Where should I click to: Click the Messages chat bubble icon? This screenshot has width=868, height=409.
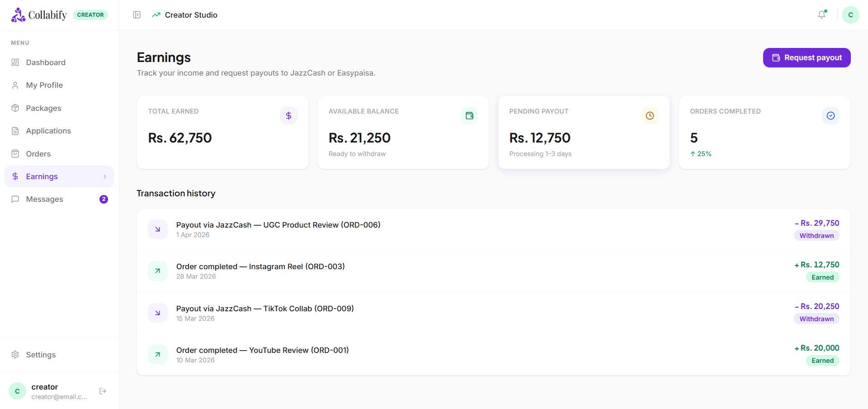[15, 199]
